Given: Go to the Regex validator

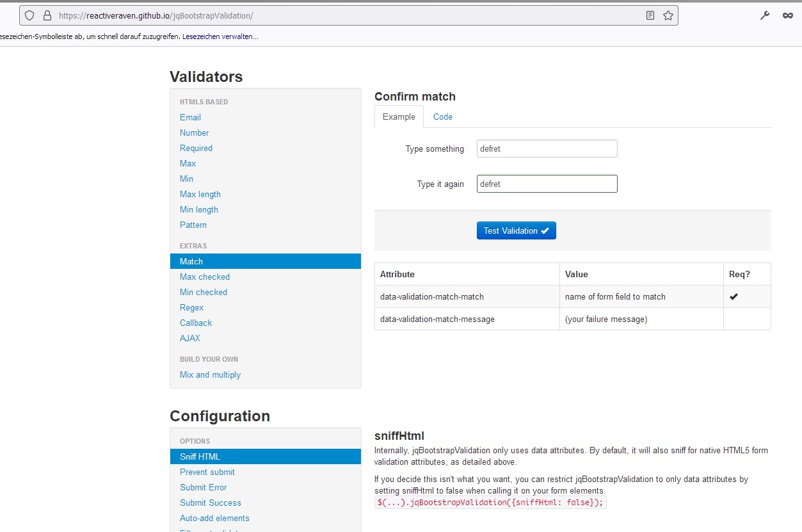Looking at the screenshot, I should pos(191,307).
